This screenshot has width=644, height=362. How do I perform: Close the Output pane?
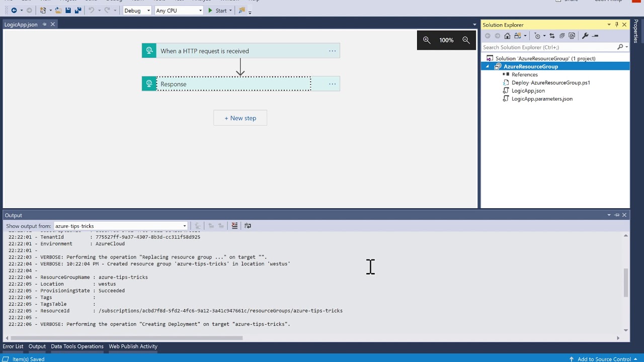[x=624, y=215]
